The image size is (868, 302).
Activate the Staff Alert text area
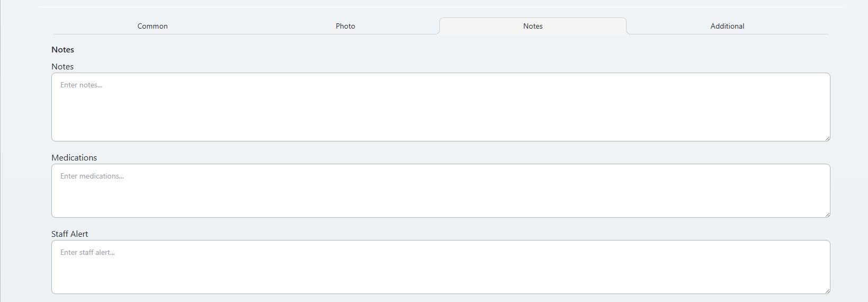point(440,267)
